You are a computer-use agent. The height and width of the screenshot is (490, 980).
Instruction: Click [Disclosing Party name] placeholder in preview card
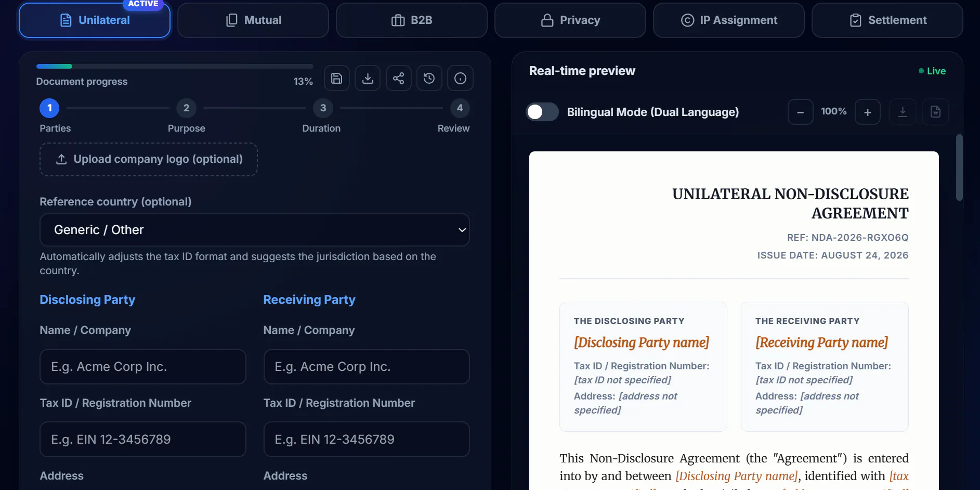tap(642, 342)
